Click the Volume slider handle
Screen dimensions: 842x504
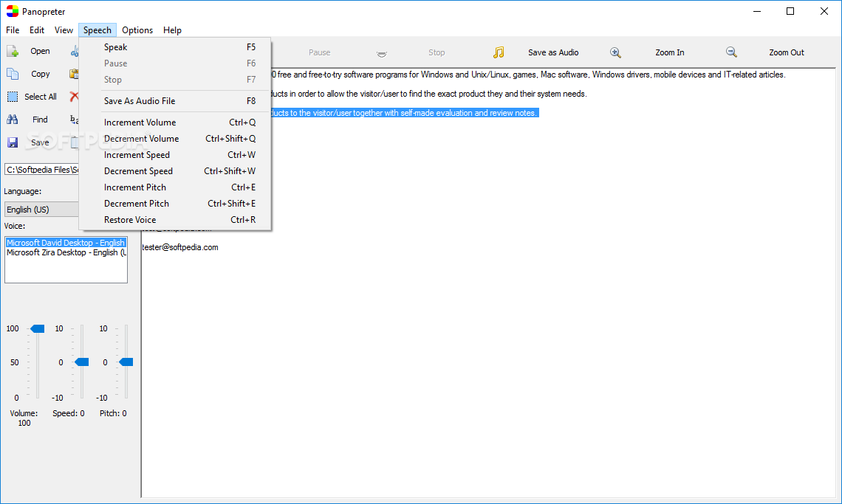[x=38, y=328]
